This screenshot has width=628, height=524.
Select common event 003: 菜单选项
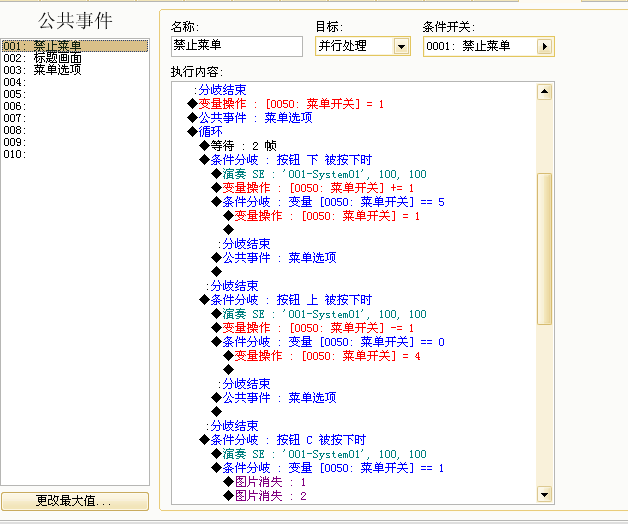click(75, 70)
